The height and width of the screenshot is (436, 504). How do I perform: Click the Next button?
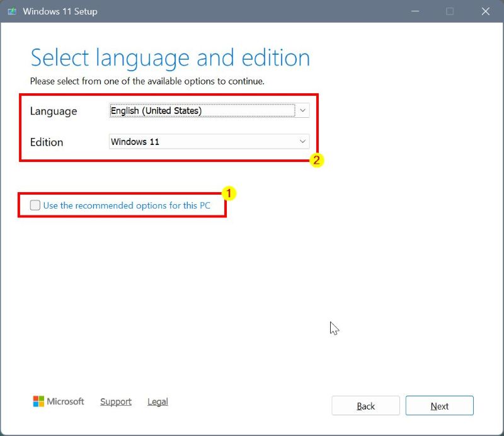click(439, 406)
